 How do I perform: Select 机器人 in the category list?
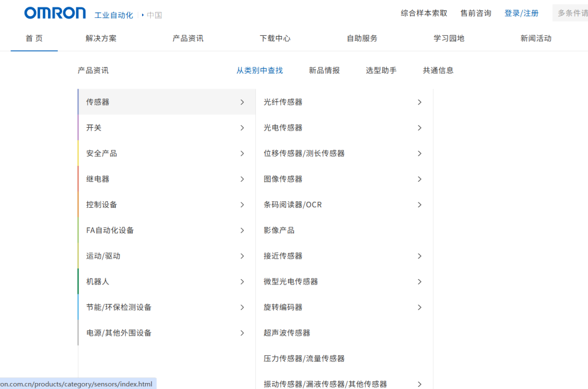pyautogui.click(x=98, y=281)
